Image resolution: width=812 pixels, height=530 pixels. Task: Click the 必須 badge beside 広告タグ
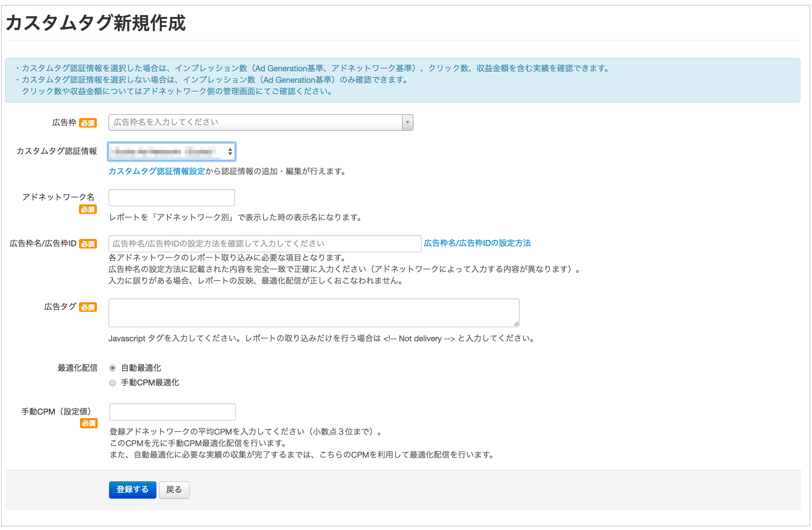pos(88,307)
